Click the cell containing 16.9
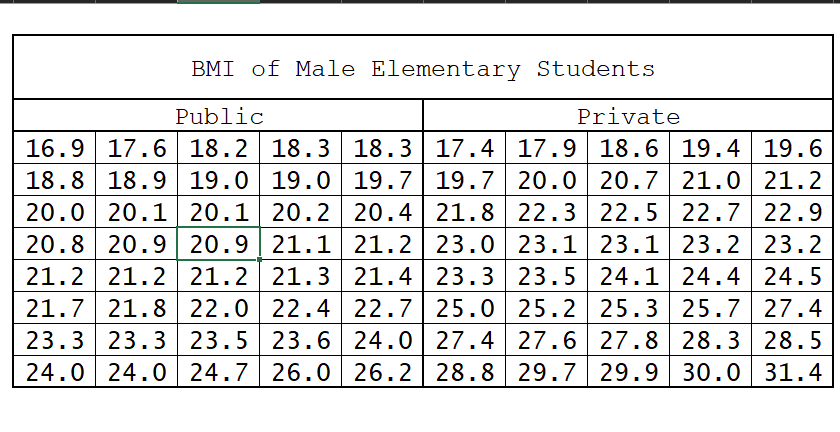The image size is (840, 432). (x=54, y=150)
